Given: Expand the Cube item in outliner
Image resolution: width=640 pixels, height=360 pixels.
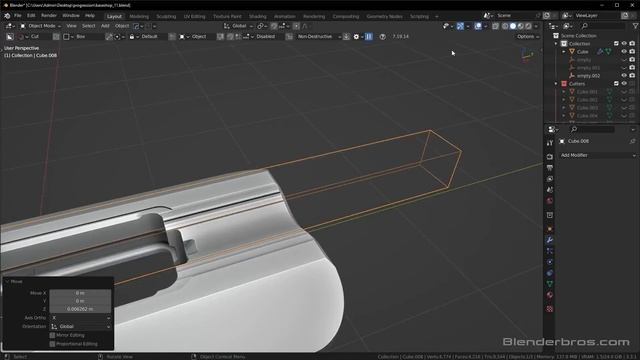Looking at the screenshot, I should click(564, 52).
